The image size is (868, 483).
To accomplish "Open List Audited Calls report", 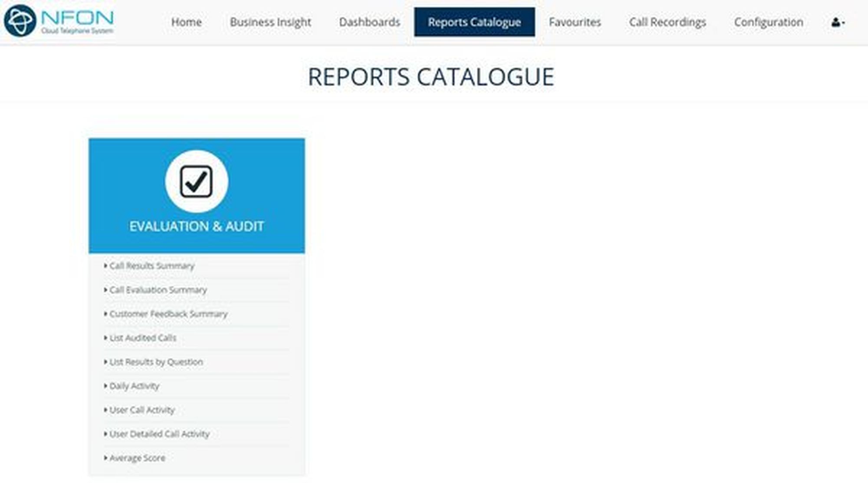I will pyautogui.click(x=143, y=338).
